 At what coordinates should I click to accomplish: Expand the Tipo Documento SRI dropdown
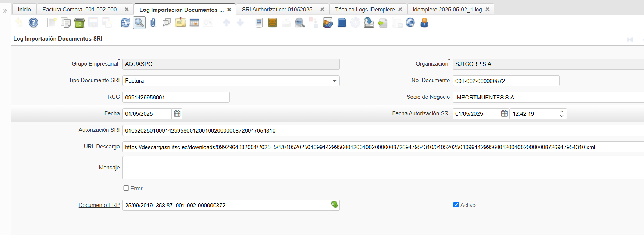(x=334, y=81)
